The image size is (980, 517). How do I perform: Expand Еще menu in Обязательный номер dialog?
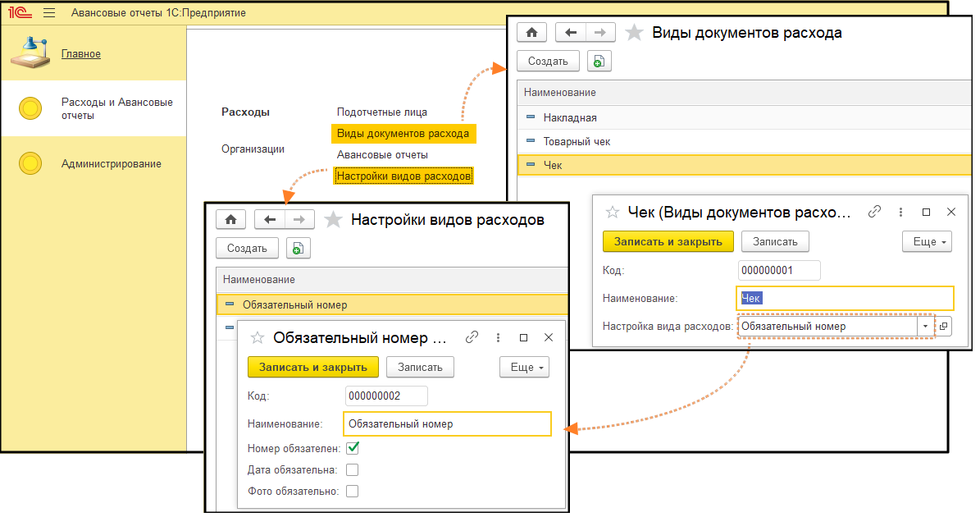(x=524, y=367)
